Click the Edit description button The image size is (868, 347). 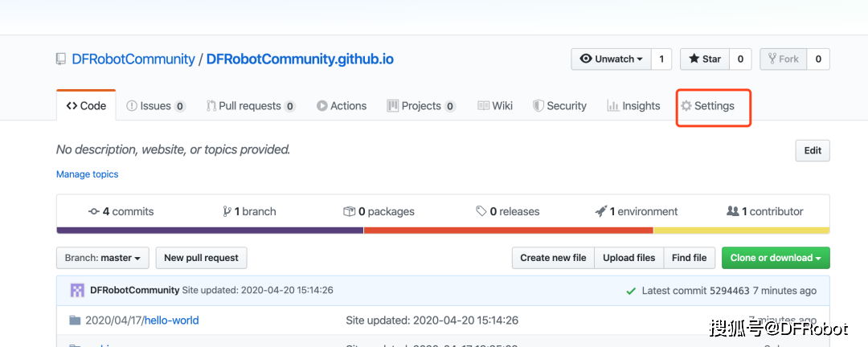[813, 150]
